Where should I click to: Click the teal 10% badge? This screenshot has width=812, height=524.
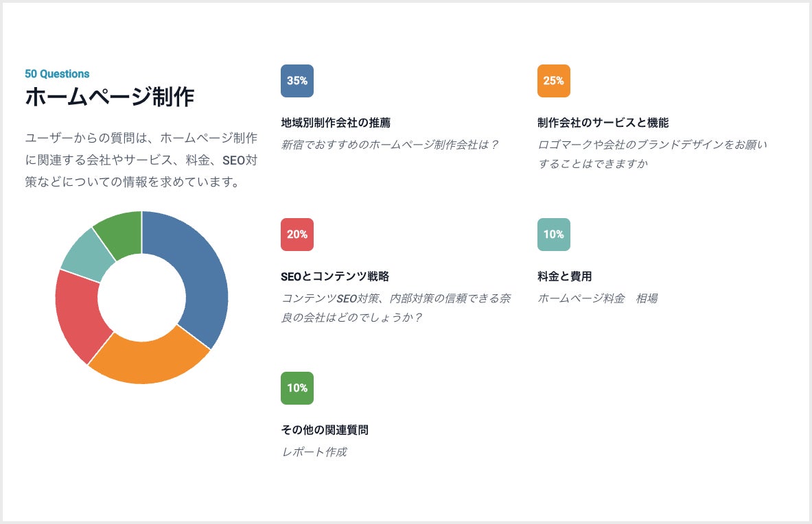pos(553,235)
